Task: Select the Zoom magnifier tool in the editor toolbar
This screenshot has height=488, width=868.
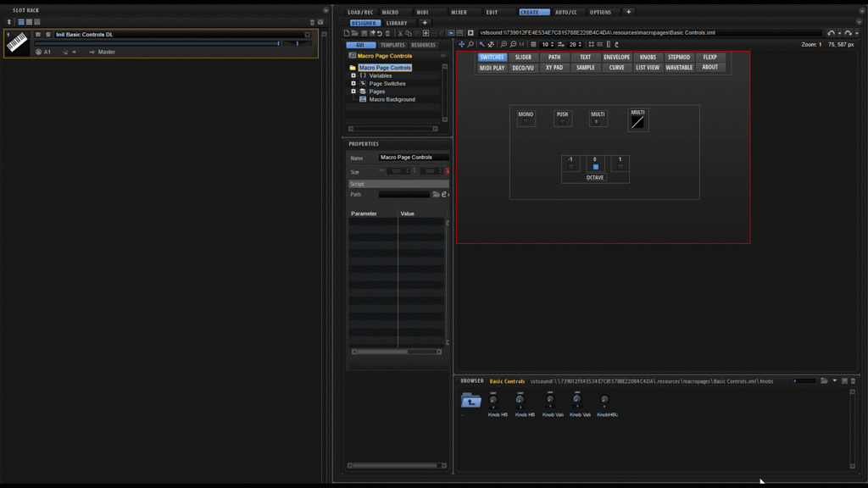Action: [470, 44]
